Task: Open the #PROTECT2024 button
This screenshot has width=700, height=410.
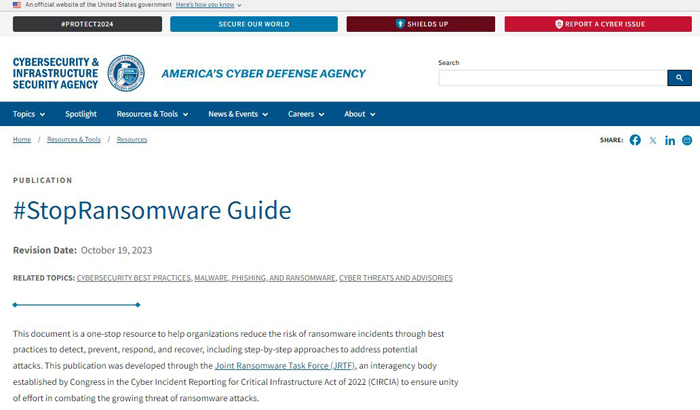Action: pos(88,24)
